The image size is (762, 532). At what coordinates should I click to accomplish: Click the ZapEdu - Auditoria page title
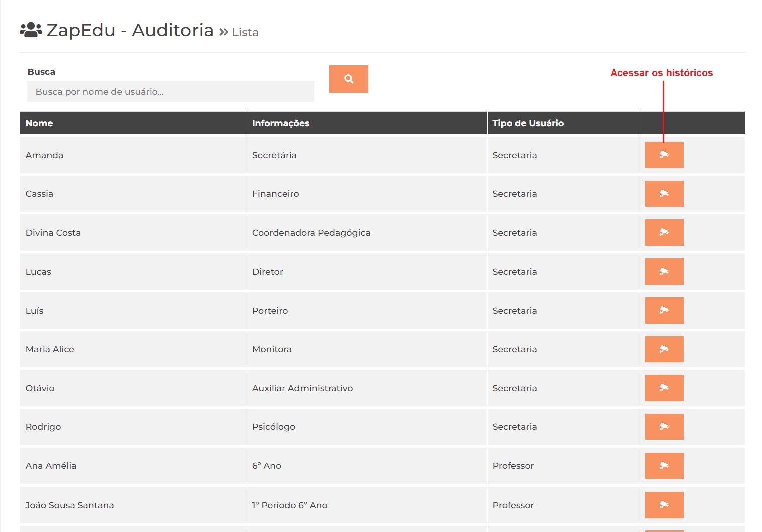coord(130,30)
